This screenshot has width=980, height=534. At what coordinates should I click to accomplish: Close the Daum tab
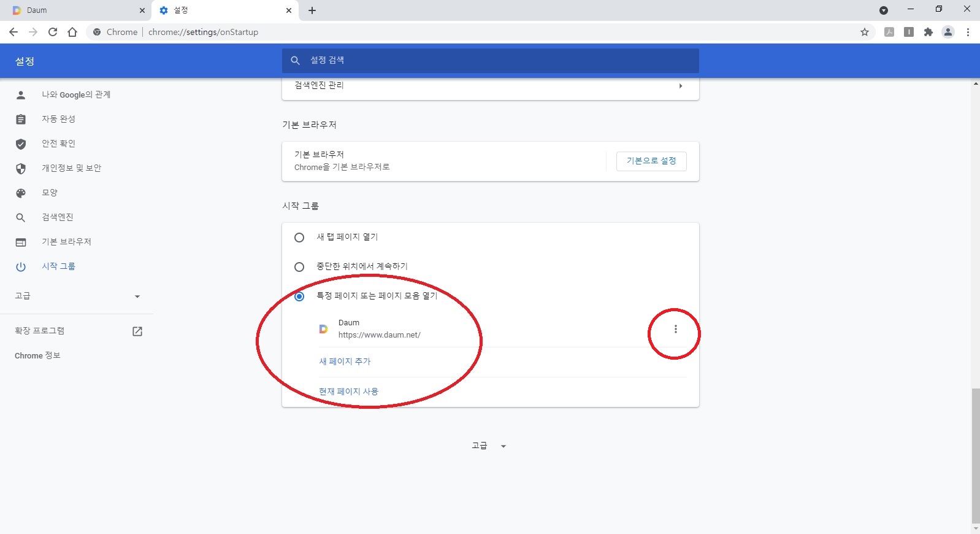tap(142, 10)
